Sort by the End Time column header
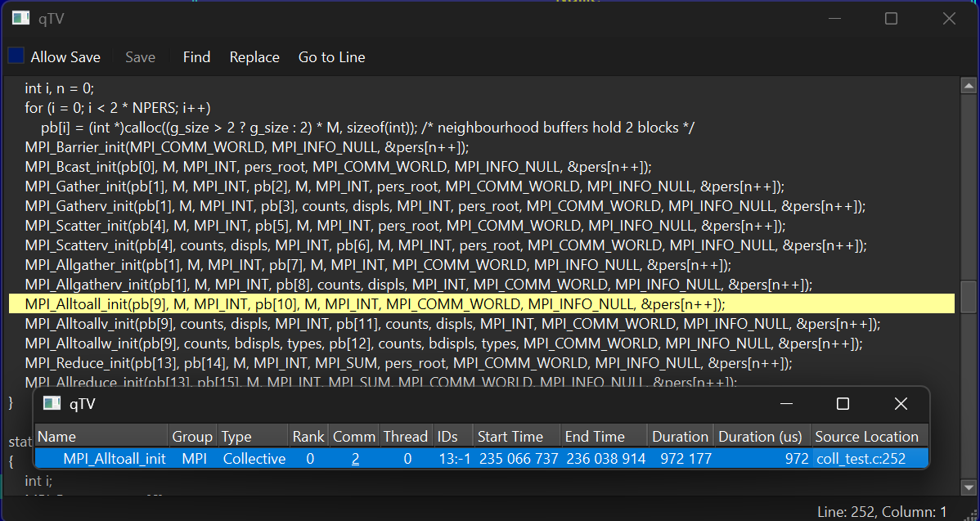 click(x=605, y=437)
